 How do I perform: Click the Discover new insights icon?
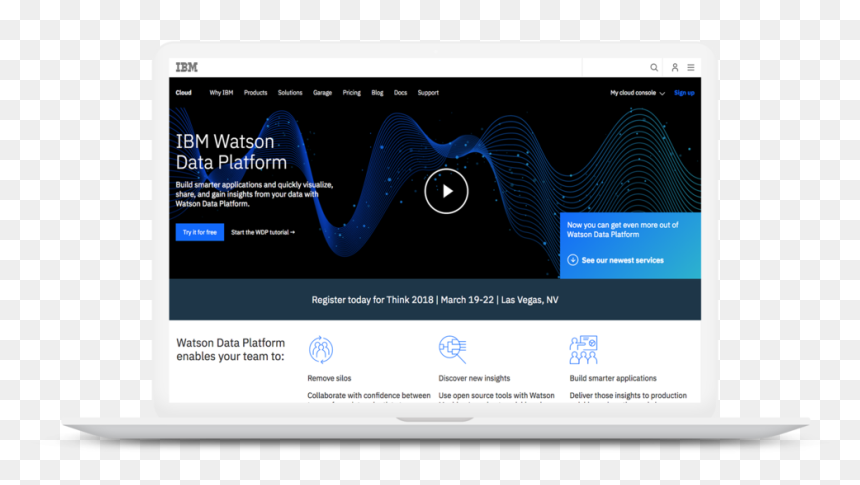click(452, 349)
